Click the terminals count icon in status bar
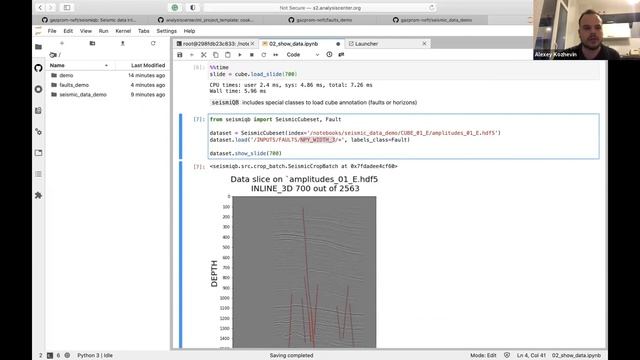This screenshot has height=360, width=640. (x=50, y=356)
